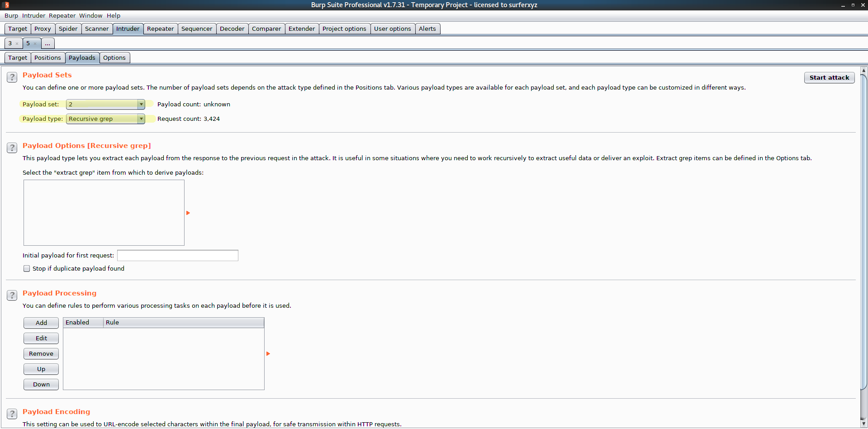
Task: Click 'Request count: 3,424' text
Action: coord(189,119)
